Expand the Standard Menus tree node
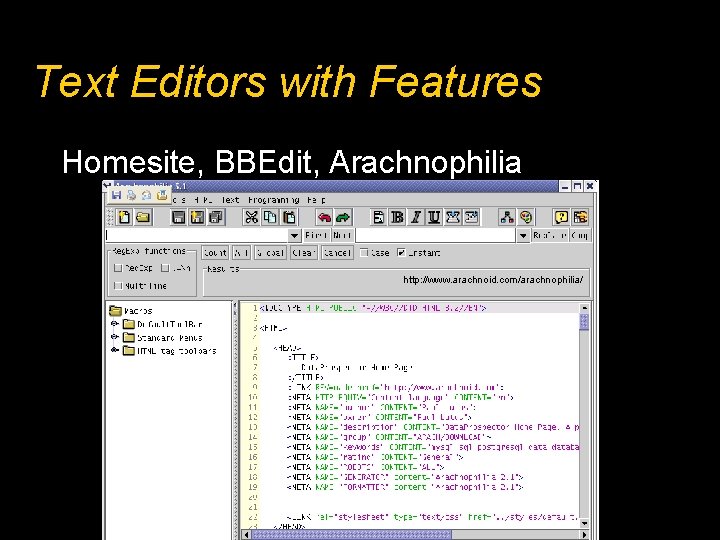This screenshot has width=720, height=540. tap(115, 337)
